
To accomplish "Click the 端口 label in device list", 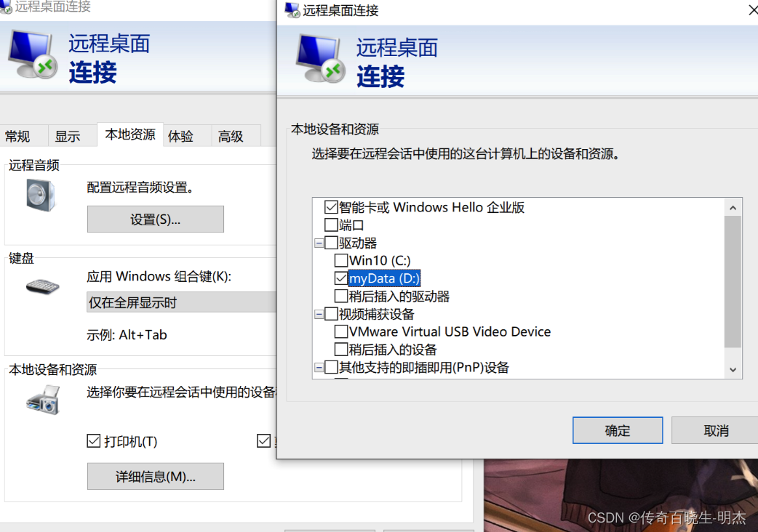I will click(351, 225).
